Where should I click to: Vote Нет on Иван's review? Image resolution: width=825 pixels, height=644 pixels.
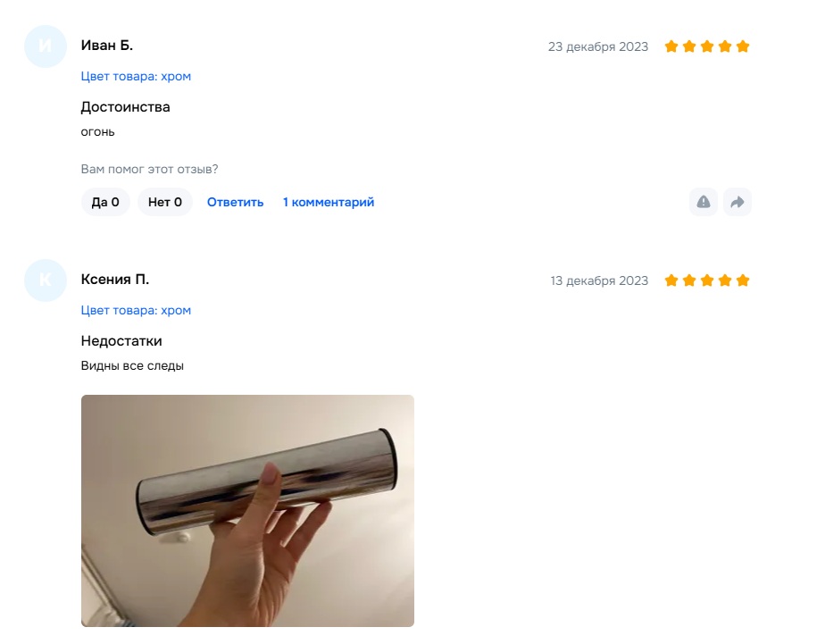click(164, 202)
